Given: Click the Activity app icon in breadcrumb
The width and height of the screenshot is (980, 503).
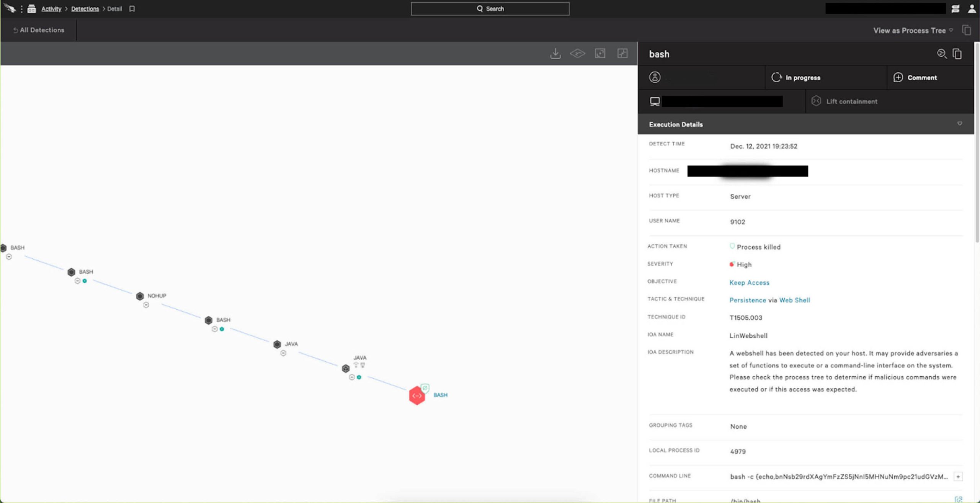Looking at the screenshot, I should click(32, 9).
